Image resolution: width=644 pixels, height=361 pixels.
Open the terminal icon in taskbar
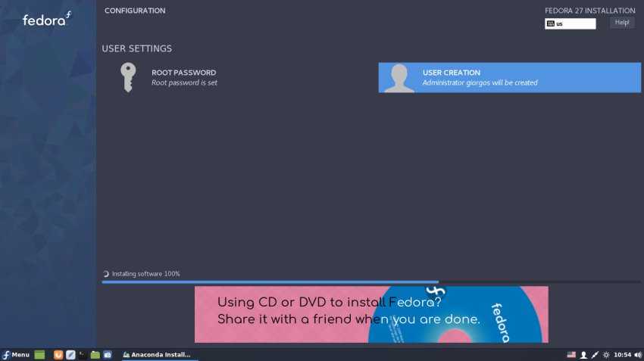83,355
